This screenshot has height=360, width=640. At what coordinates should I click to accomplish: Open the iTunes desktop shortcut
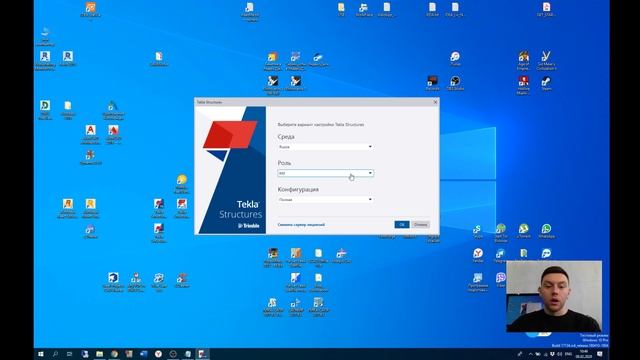[x=455, y=59]
